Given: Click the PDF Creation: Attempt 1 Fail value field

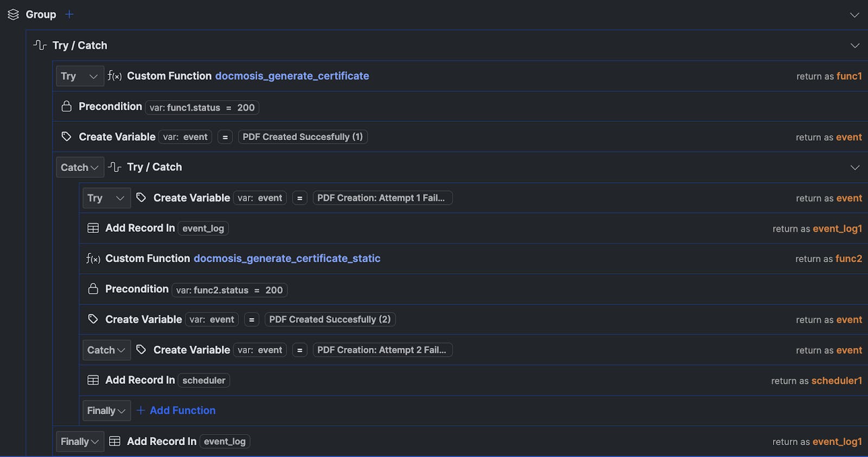Looking at the screenshot, I should [x=382, y=198].
